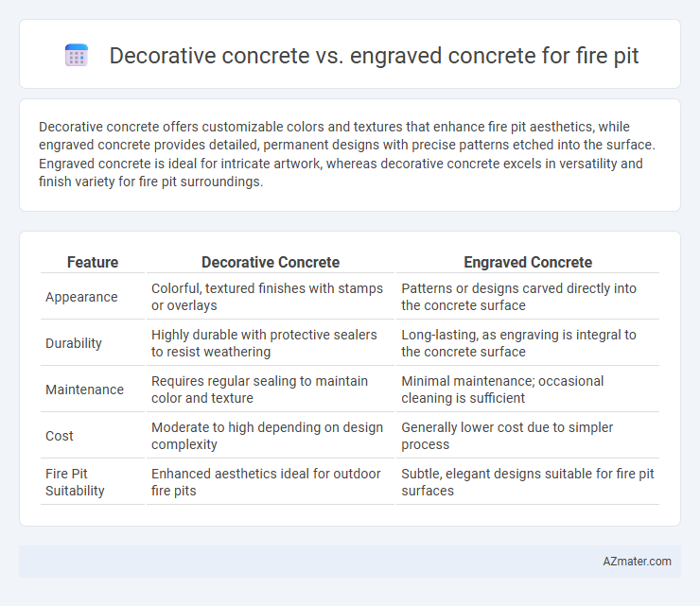Click the 'Highly durable with protective sealers' cell
This screenshot has width=700, height=606.
(x=264, y=343)
